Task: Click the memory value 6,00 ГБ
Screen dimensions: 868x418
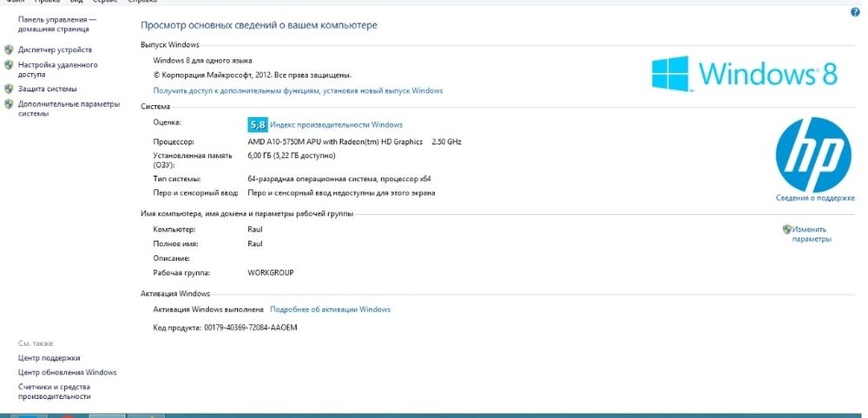Action: point(291,156)
